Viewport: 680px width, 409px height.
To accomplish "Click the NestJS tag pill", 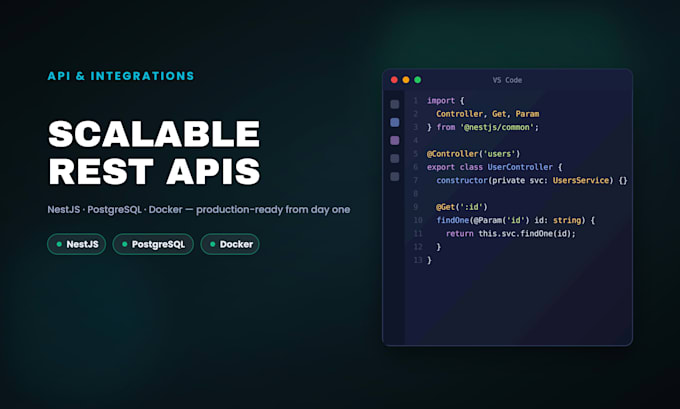I will [76, 244].
